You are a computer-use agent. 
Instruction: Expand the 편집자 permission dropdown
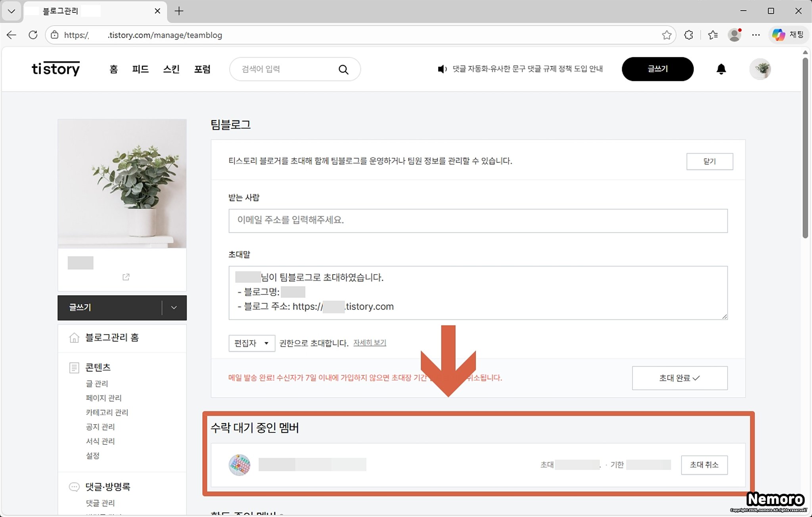[x=252, y=343]
